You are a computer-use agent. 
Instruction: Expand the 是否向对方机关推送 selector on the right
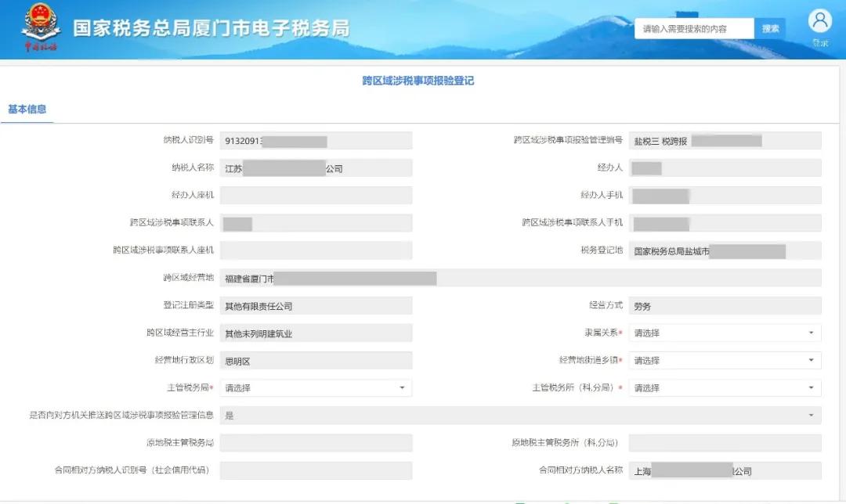click(812, 415)
